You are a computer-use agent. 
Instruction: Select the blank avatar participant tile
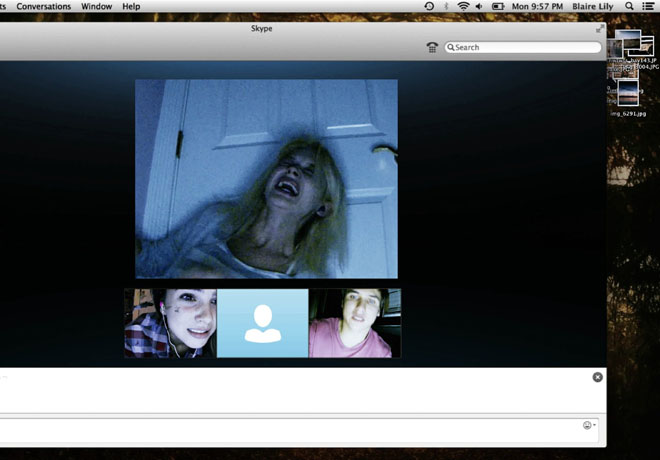click(263, 323)
